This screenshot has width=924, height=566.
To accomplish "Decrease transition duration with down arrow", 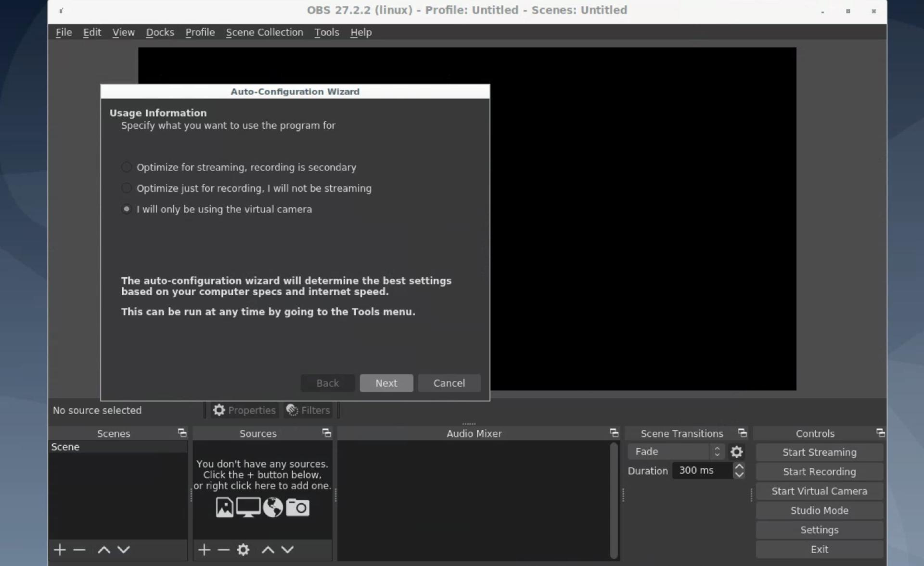I will (x=739, y=475).
